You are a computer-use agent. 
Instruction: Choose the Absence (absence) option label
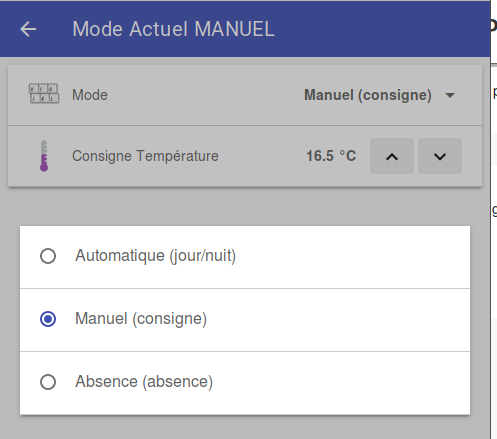point(144,382)
